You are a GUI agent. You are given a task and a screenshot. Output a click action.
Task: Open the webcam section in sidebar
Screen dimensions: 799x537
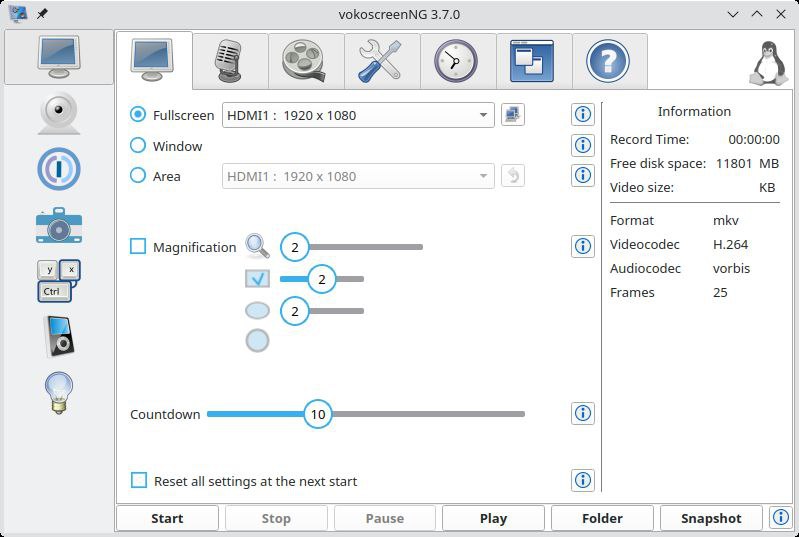(x=59, y=114)
